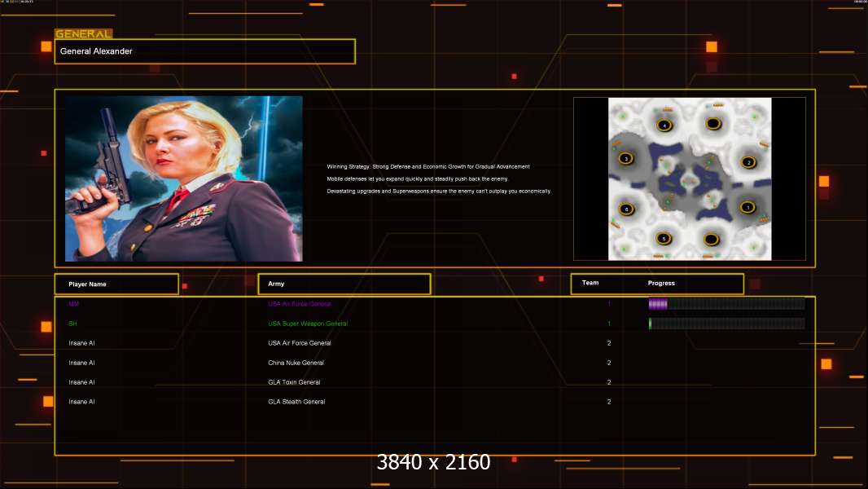Click GLA Toxin General army text

pos(294,382)
